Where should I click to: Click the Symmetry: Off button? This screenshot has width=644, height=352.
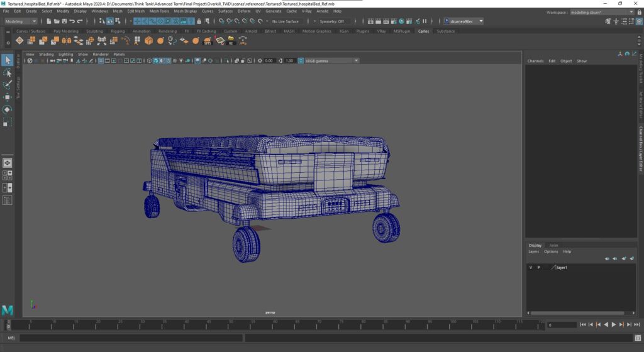coord(332,21)
